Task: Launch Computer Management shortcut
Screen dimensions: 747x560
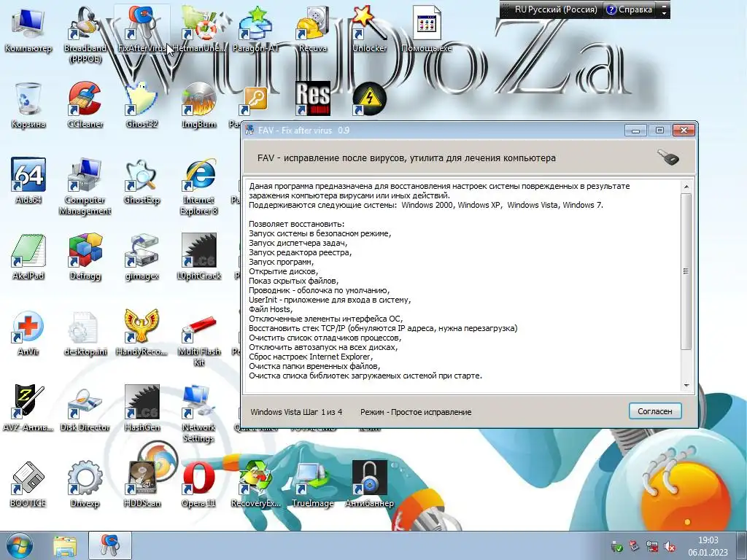Action: (x=85, y=187)
